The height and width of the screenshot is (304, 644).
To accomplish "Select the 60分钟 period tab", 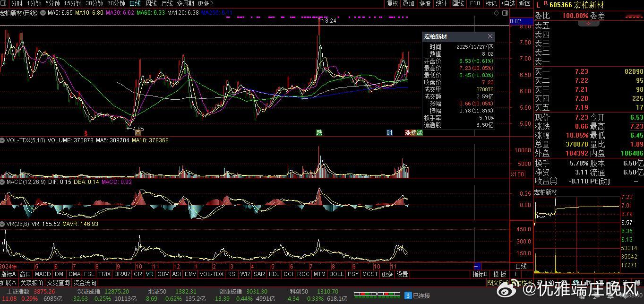I will pyautogui.click(x=116, y=3).
